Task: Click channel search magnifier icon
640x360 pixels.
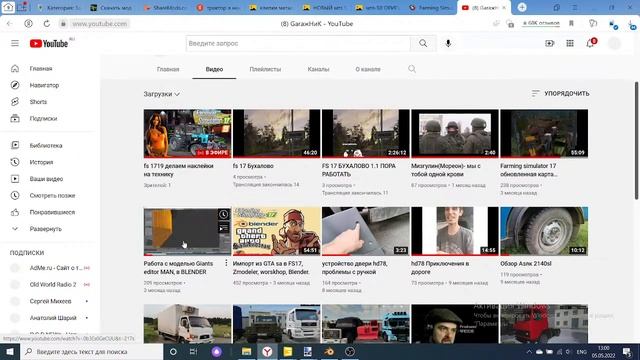Action: (412, 69)
